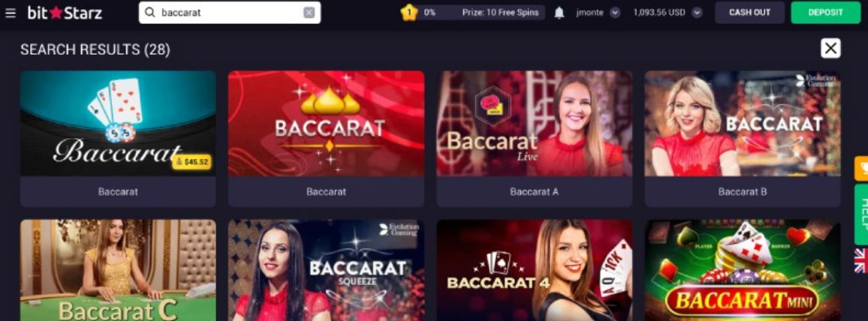Image resolution: width=868 pixels, height=321 pixels.
Task: Open the hamburger menu icon
Action: click(x=10, y=13)
